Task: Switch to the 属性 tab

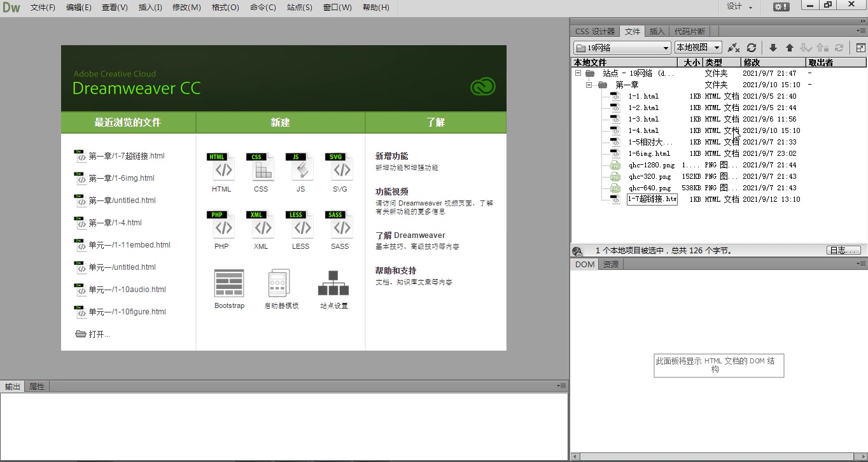Action: (x=37, y=386)
